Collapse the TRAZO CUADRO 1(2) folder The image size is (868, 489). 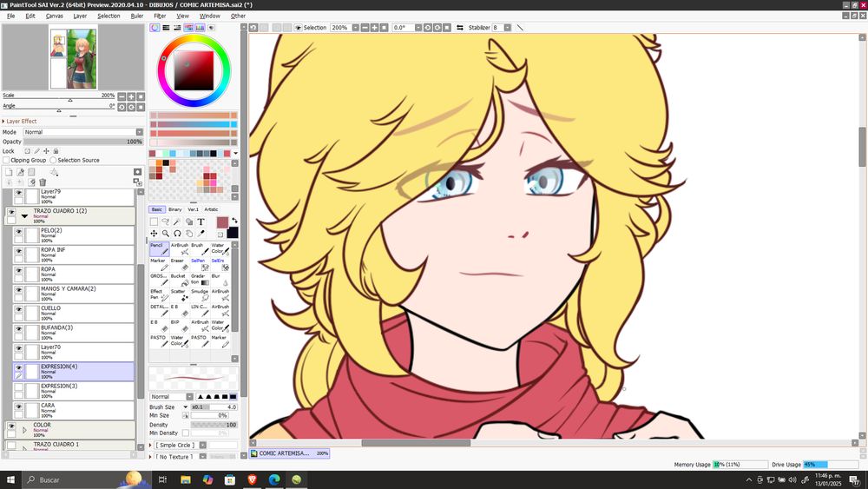point(24,216)
